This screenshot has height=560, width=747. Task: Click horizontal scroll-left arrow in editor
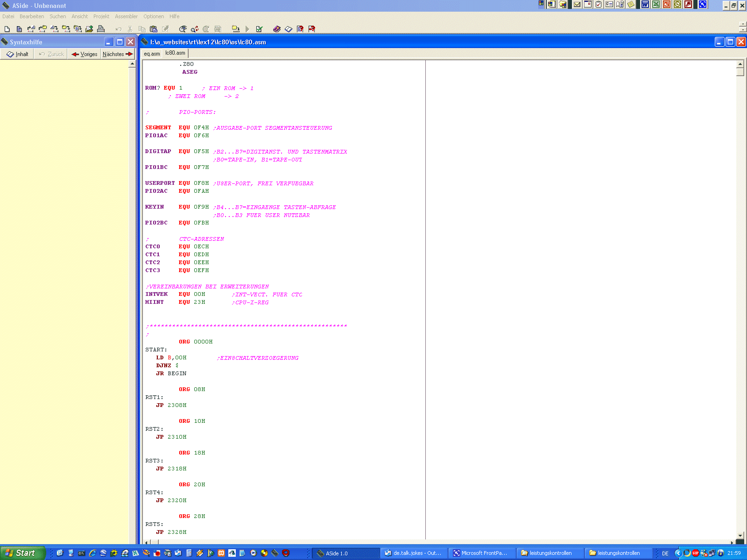[147, 542]
